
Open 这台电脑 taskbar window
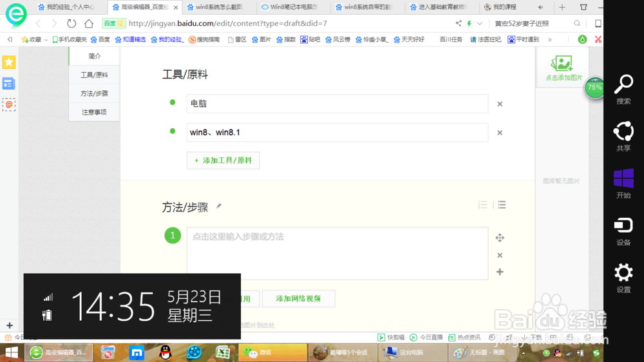point(412,352)
